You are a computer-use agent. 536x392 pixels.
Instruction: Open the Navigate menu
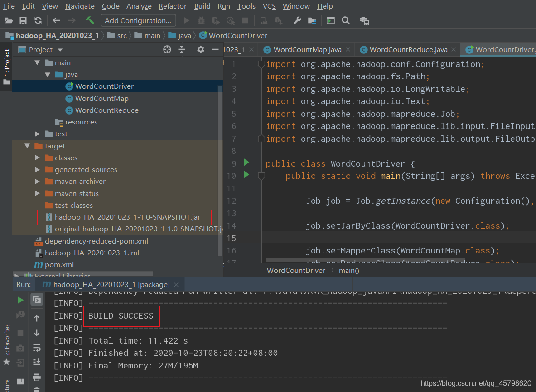coord(80,6)
